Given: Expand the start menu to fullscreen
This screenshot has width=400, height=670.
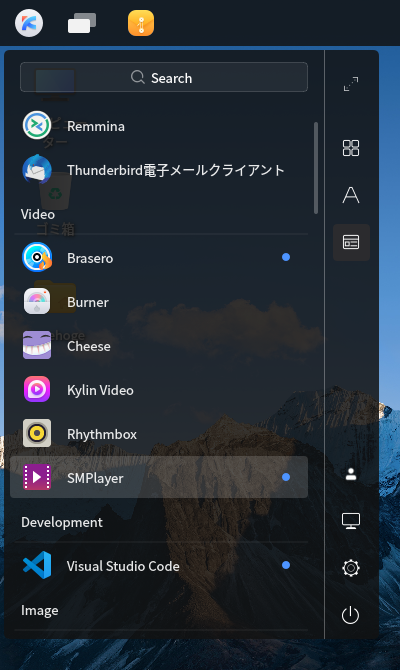Looking at the screenshot, I should [x=351, y=84].
